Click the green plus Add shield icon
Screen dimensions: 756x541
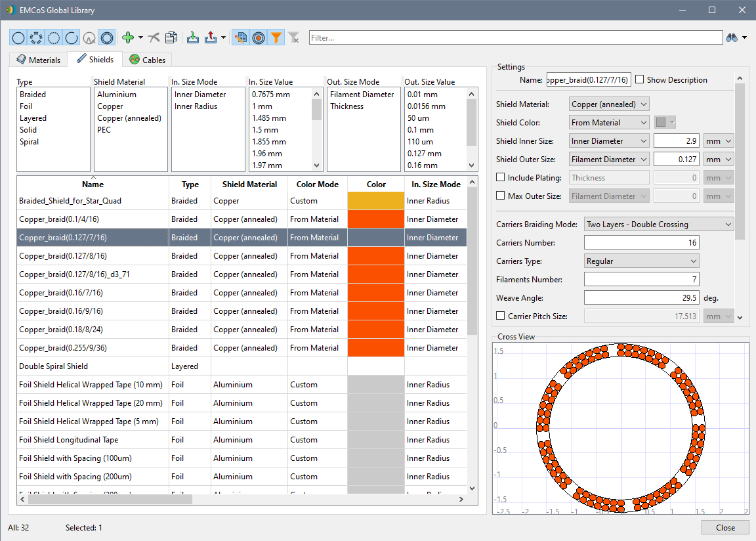[129, 38]
